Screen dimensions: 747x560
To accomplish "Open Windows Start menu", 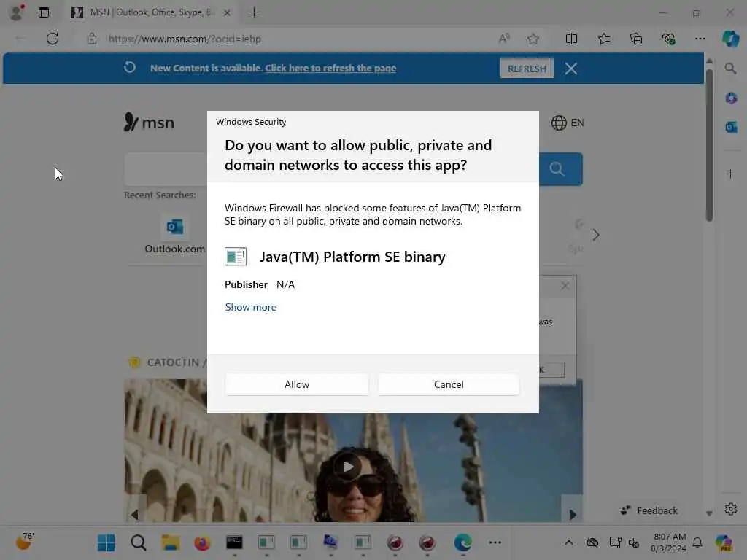I will [106, 542].
